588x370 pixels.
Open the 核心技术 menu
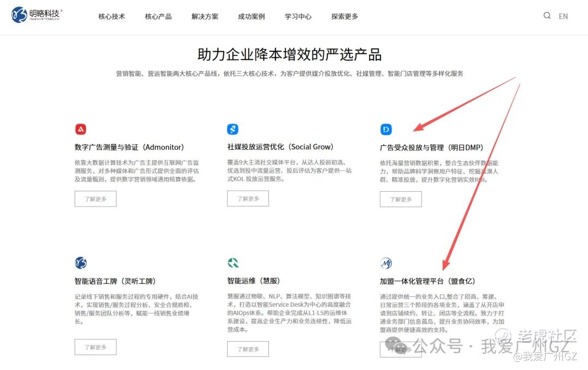pyautogui.click(x=112, y=16)
